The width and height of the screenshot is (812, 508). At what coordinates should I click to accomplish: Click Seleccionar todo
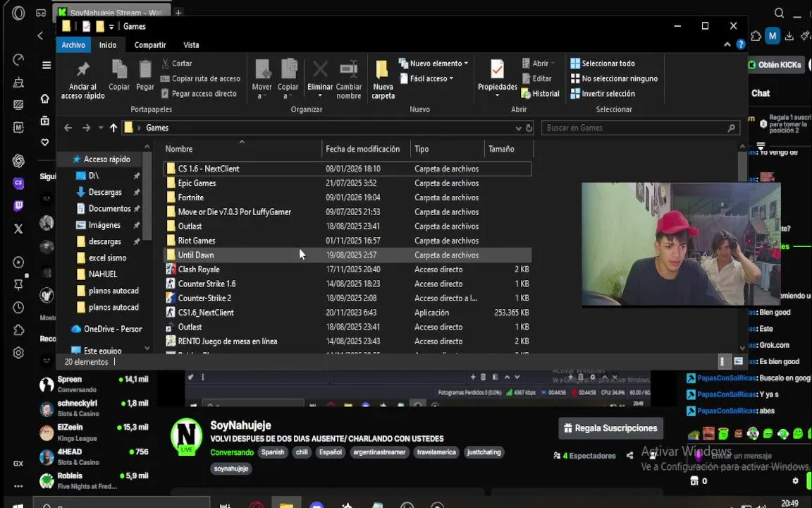click(603, 64)
